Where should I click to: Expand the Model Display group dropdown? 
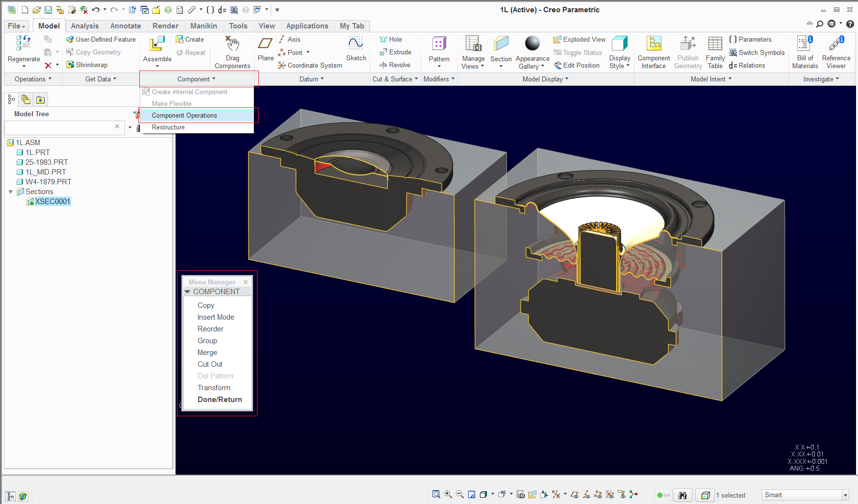(x=545, y=79)
